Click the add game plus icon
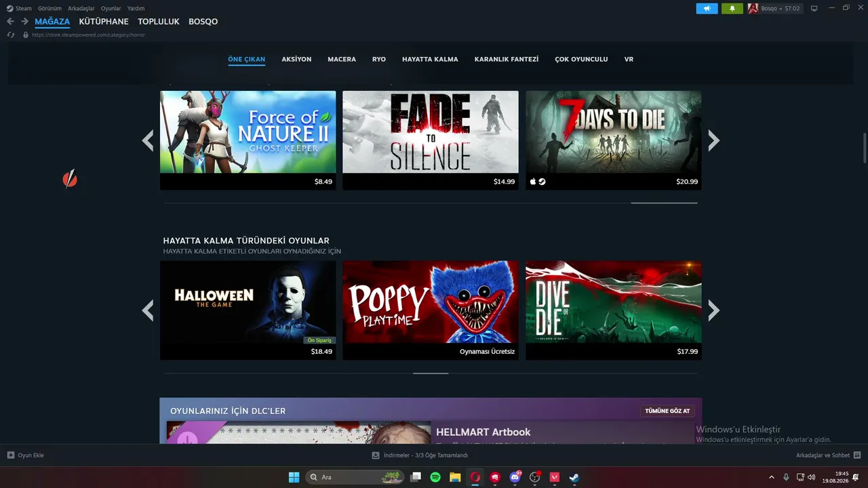868x488 pixels. [11, 455]
